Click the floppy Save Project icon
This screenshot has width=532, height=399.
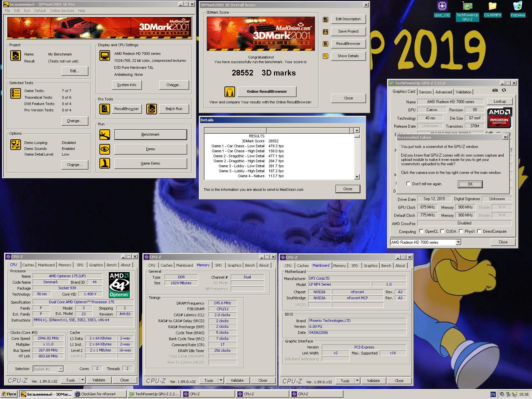(x=326, y=32)
